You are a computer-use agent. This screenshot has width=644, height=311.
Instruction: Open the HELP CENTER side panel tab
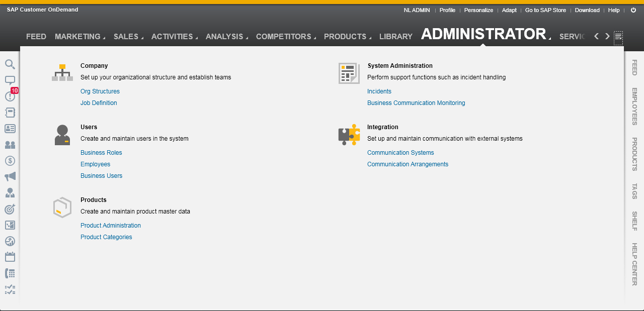pos(634,264)
